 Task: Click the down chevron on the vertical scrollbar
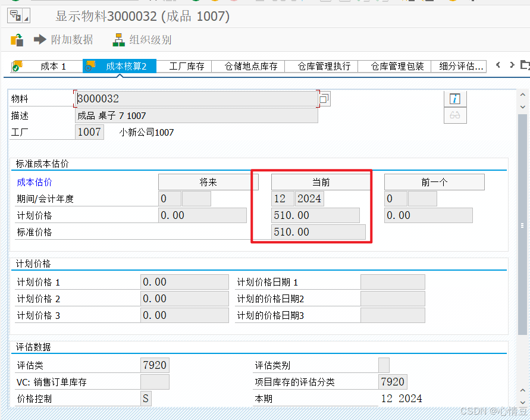(523, 106)
